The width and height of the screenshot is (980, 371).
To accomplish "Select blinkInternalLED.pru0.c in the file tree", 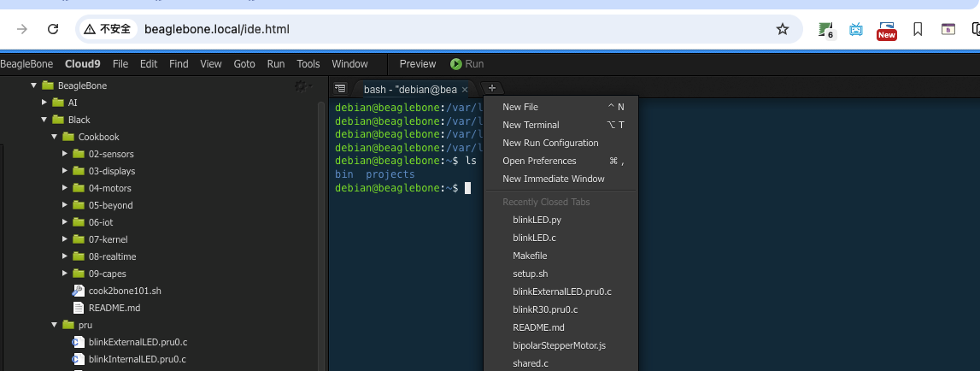I will (x=138, y=359).
